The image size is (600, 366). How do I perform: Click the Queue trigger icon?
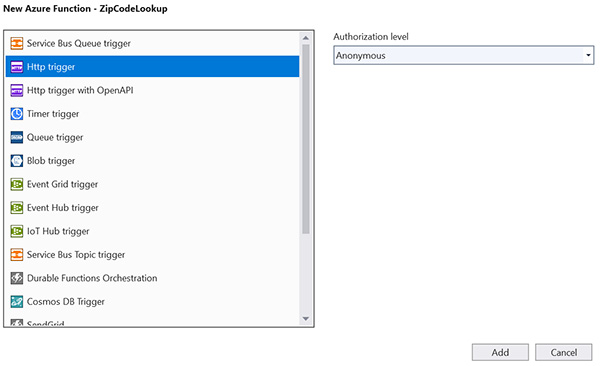[x=16, y=137]
